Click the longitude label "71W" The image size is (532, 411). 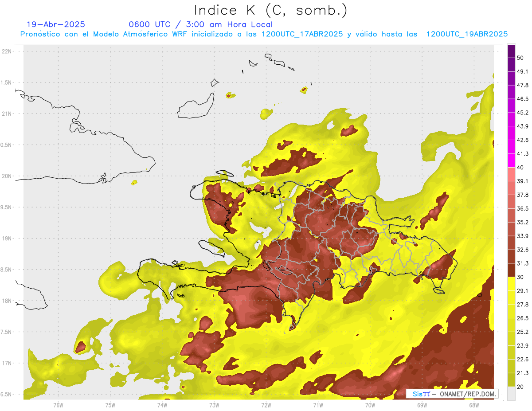[318, 405]
